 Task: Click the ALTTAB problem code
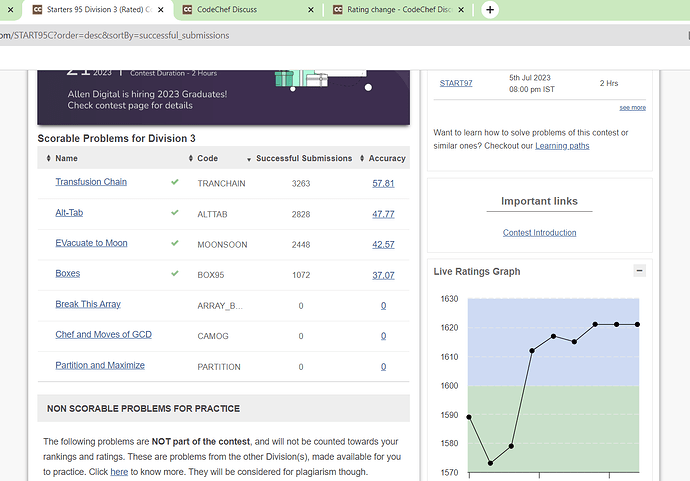coord(212,214)
